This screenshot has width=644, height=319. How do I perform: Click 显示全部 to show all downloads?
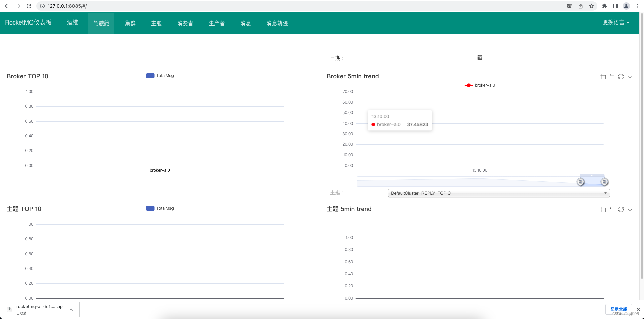pyautogui.click(x=619, y=309)
